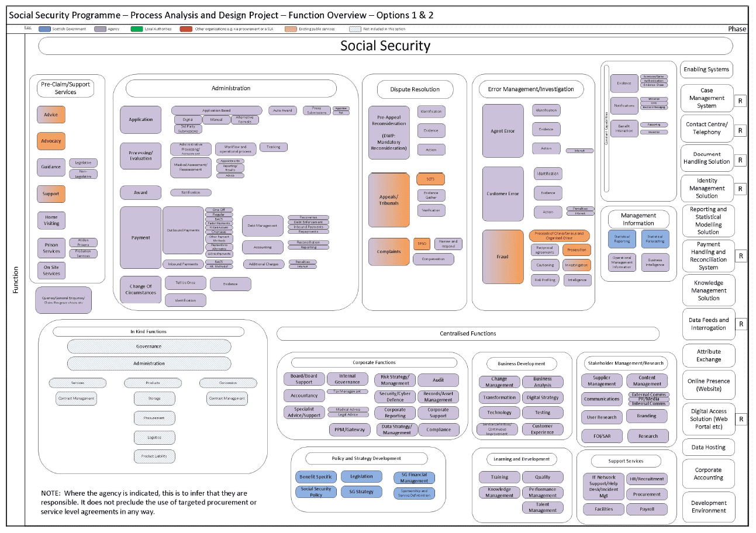Image resolution: width=756 pixels, height=533 pixels.
Task: Click the Prison Services box
Action: click(51, 248)
